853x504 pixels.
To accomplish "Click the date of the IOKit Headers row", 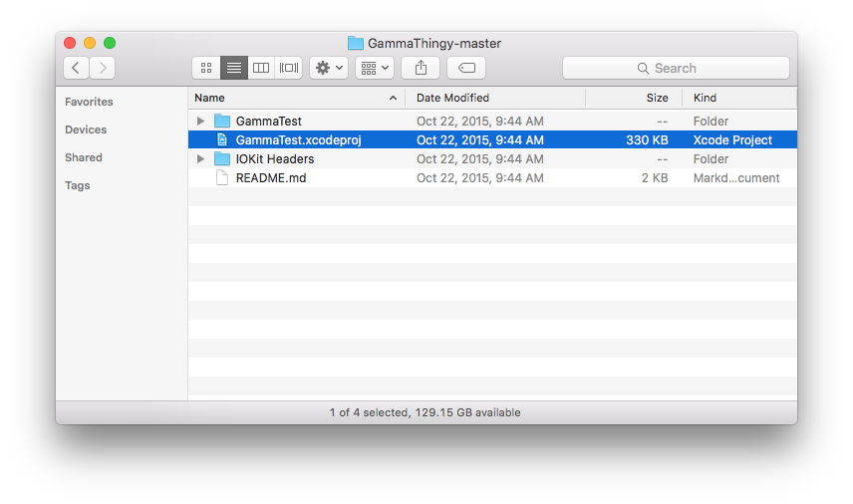I will coord(480,158).
